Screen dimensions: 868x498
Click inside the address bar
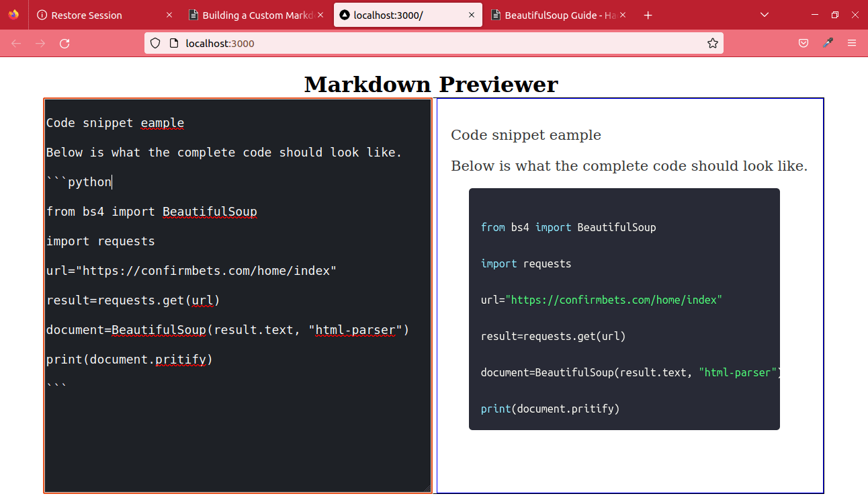tap(403, 43)
